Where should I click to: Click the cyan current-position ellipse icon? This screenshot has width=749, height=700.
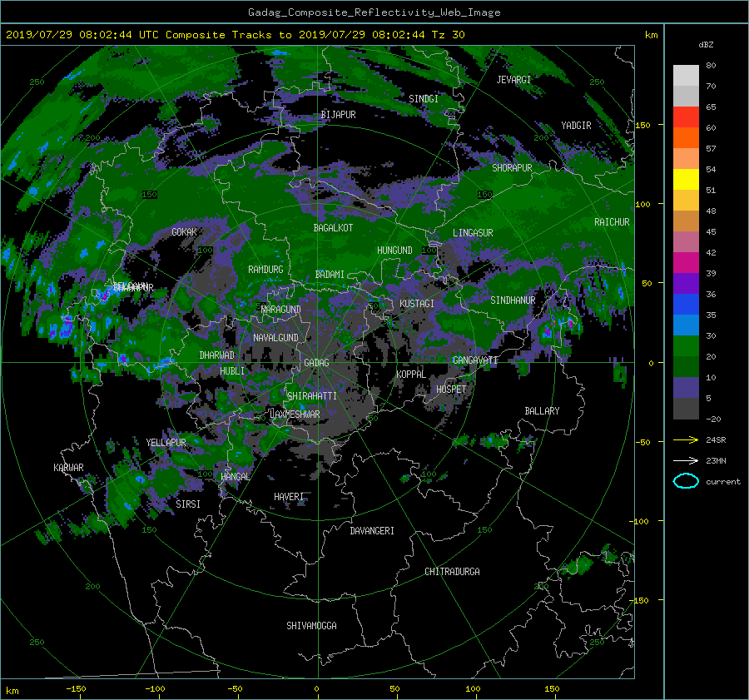686,481
